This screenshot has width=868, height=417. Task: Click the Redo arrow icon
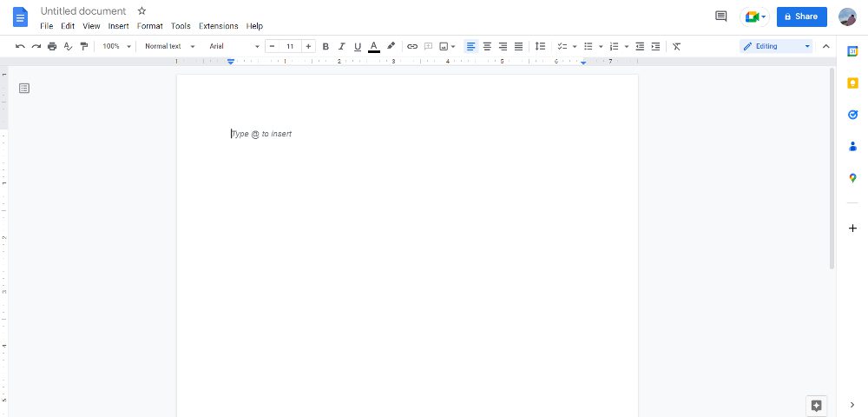[36, 47]
